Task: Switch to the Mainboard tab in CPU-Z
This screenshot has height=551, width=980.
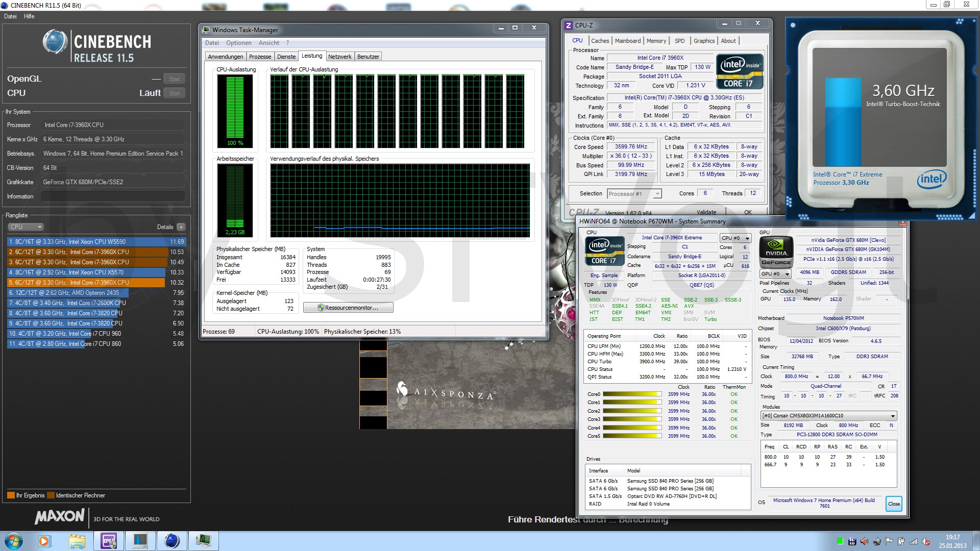Action: 628,41
